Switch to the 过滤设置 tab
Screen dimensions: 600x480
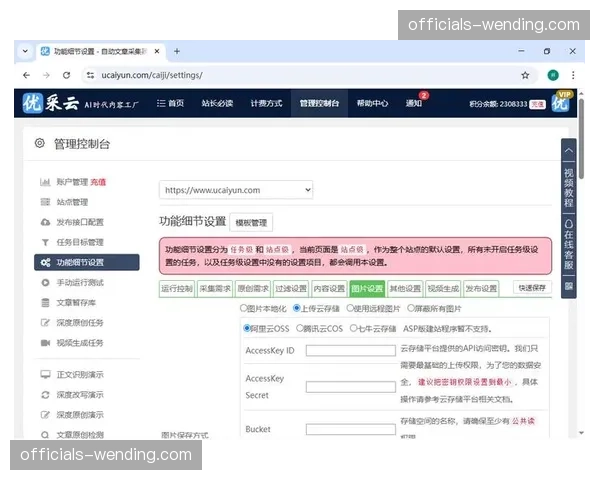point(291,289)
